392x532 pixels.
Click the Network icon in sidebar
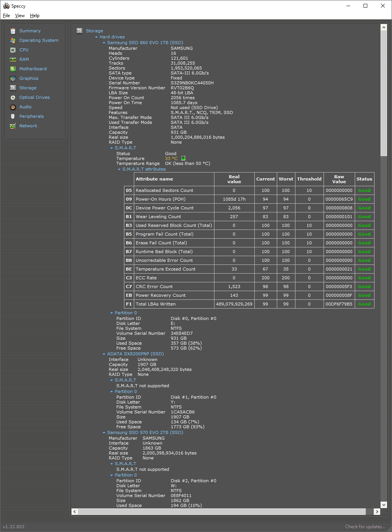13,126
